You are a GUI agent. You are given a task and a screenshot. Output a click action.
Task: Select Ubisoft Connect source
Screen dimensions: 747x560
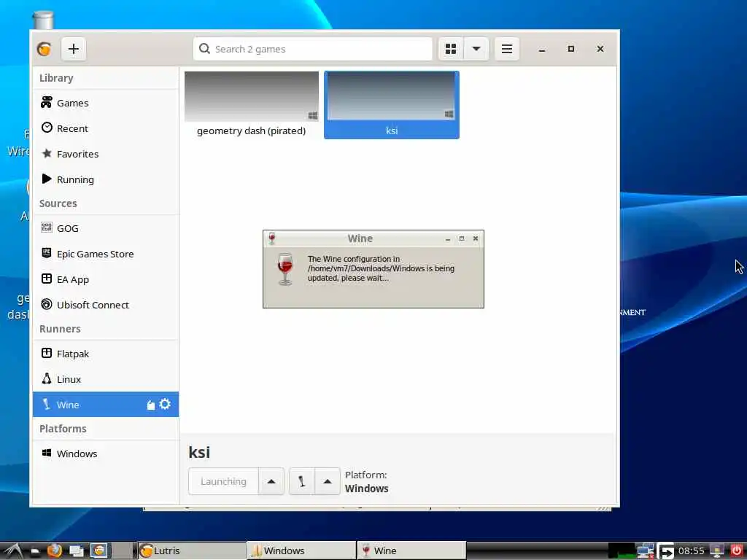click(106, 305)
